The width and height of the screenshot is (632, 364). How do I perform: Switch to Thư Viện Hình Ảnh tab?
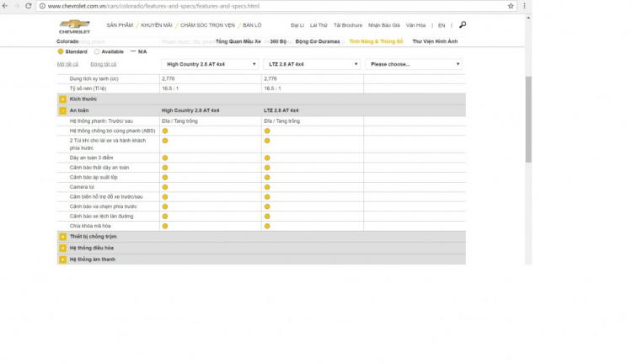pyautogui.click(x=435, y=41)
